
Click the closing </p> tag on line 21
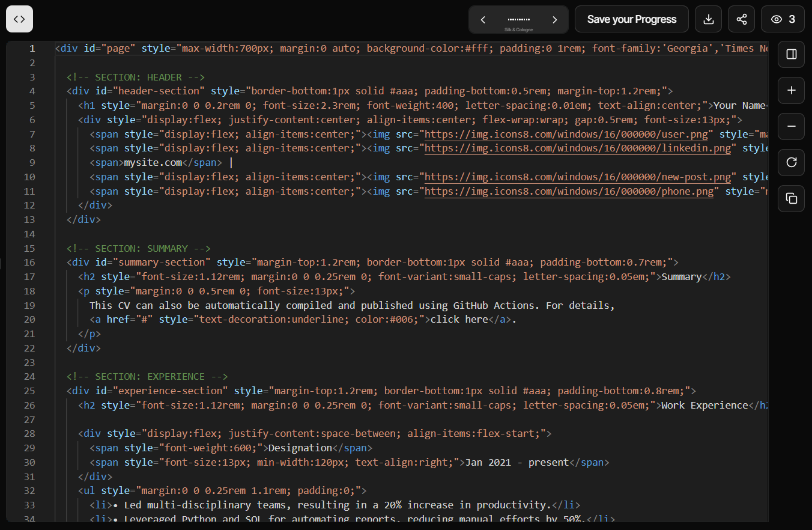[89, 334]
